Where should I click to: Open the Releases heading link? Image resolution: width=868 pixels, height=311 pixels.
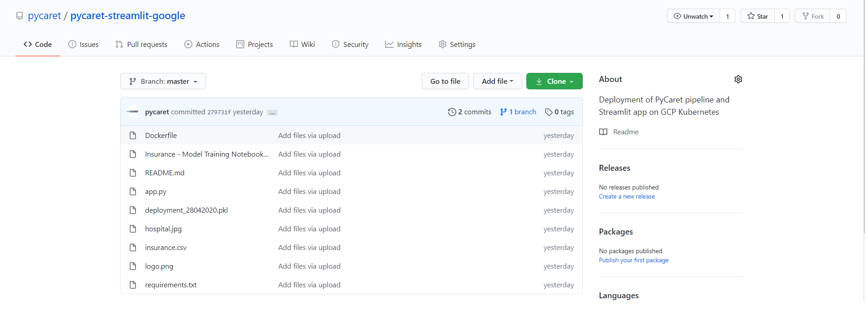[x=615, y=168]
